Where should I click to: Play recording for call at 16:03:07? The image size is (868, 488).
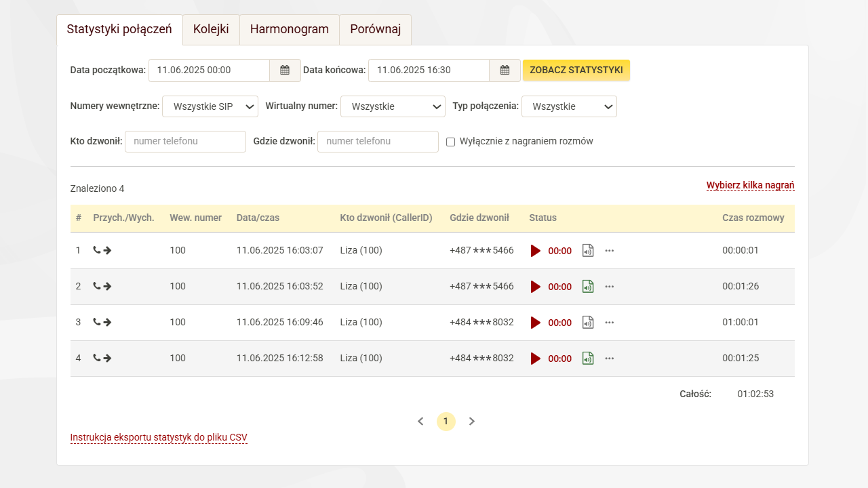click(536, 251)
